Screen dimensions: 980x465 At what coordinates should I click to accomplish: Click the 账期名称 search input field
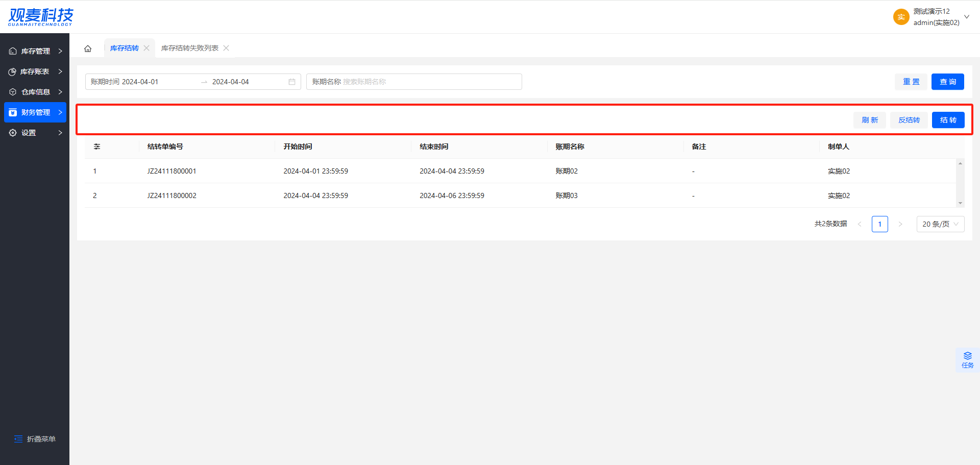tap(414, 82)
